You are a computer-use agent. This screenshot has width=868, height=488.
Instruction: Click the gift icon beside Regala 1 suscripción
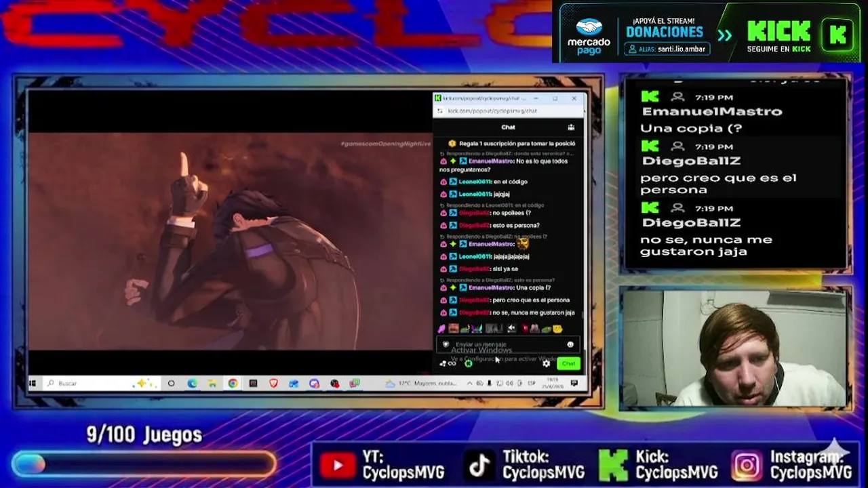(452, 144)
